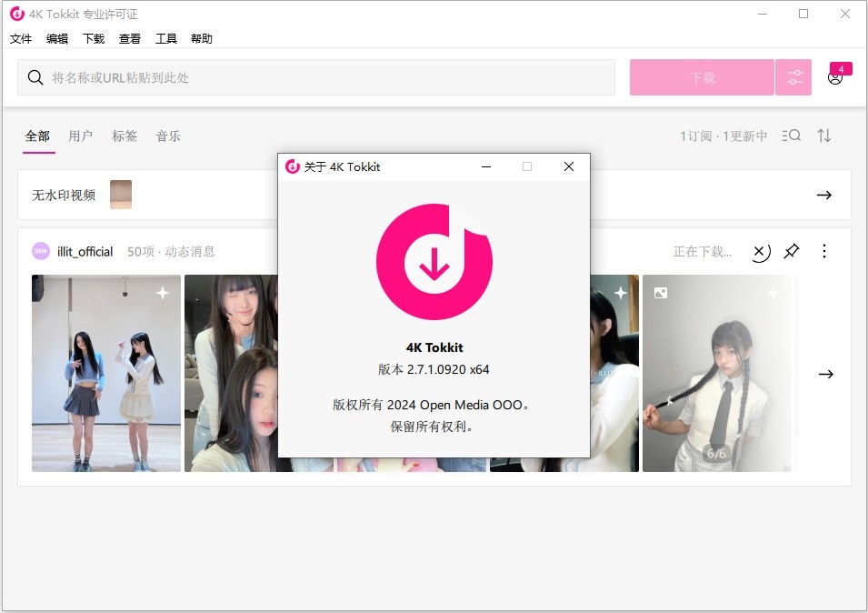Image resolution: width=868 pixels, height=613 pixels.
Task: Open the 查看 menu
Action: point(130,39)
